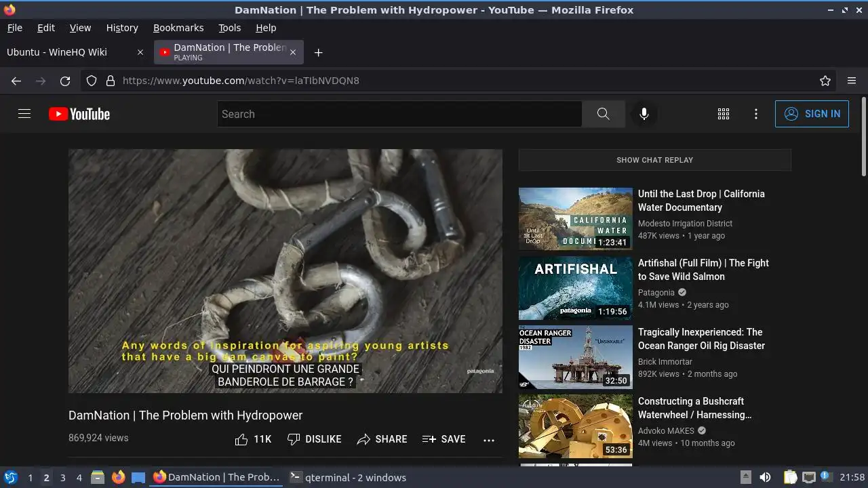Share the DamNation video
The height and width of the screenshot is (488, 868).
click(x=382, y=439)
